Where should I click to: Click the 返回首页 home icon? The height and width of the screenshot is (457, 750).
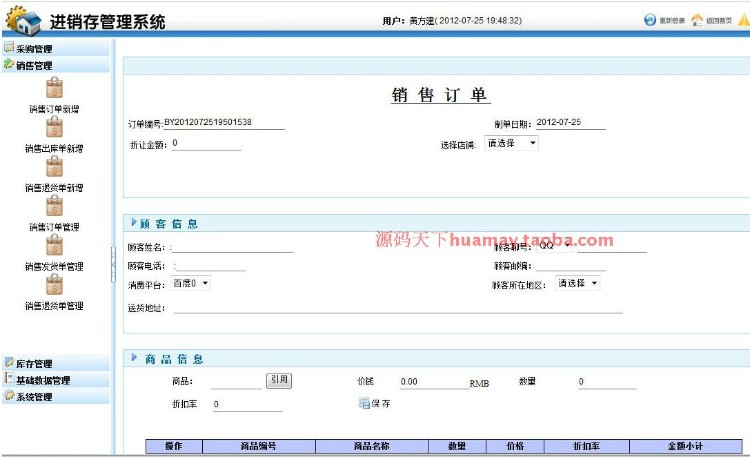pos(697,20)
